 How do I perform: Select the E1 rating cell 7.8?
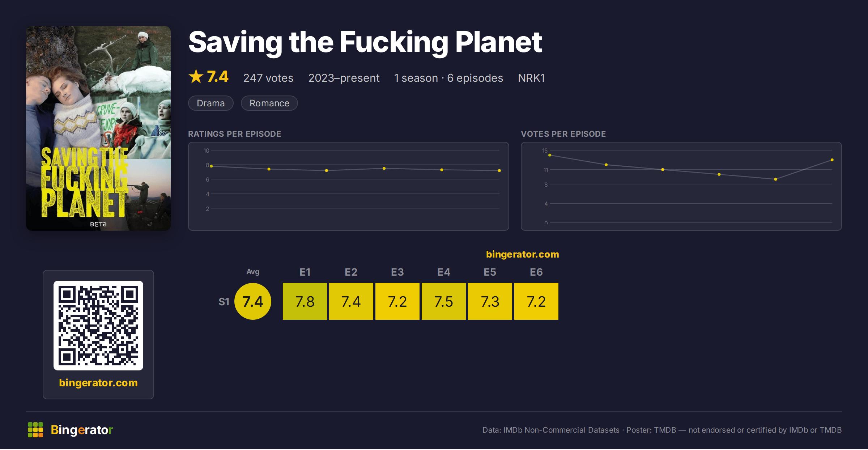(305, 301)
